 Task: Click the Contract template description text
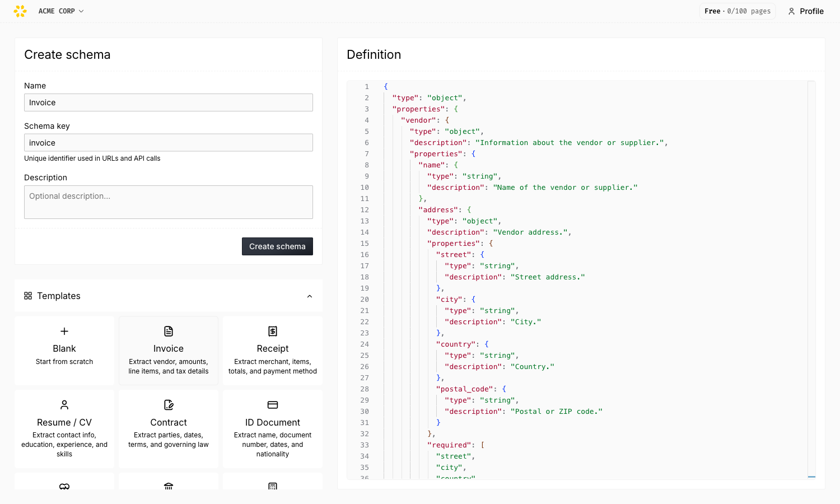(169, 440)
